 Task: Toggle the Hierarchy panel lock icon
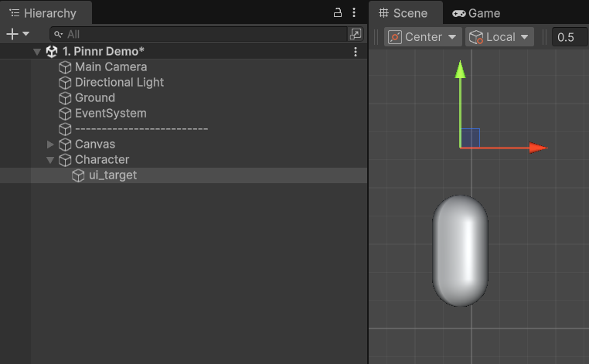[337, 13]
